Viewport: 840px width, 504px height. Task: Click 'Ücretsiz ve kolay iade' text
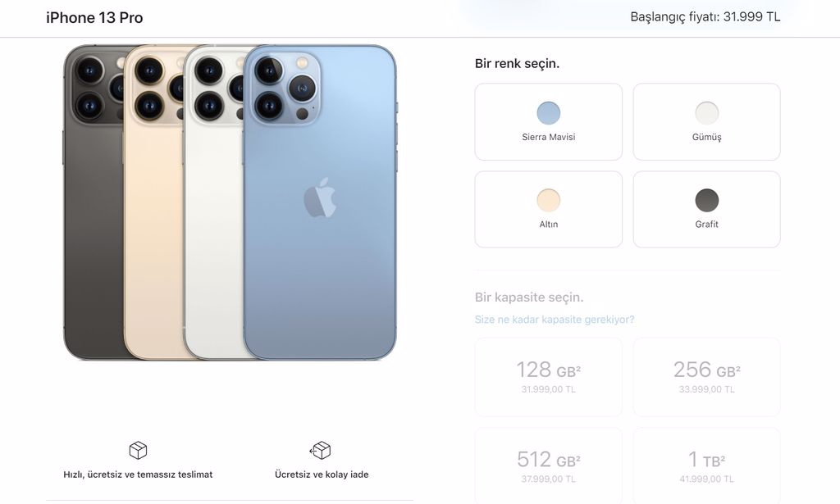click(x=322, y=474)
